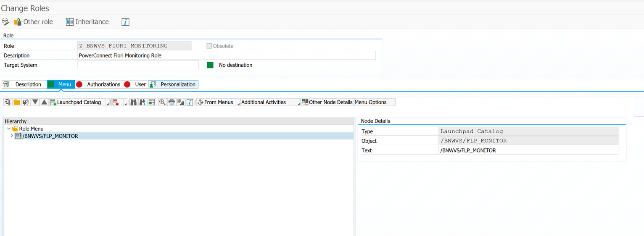The image size is (644, 236).
Task: Switch to the Personalization tab
Action: pos(177,84)
